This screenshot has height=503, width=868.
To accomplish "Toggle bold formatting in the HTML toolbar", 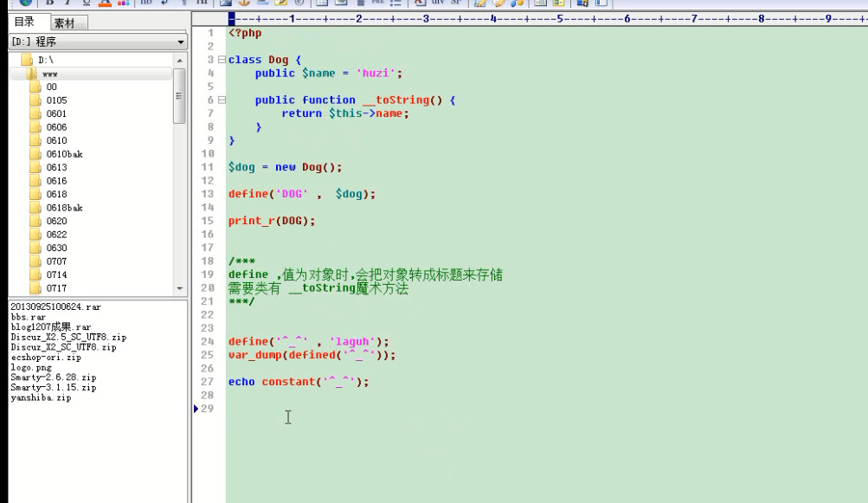I will [49, 4].
